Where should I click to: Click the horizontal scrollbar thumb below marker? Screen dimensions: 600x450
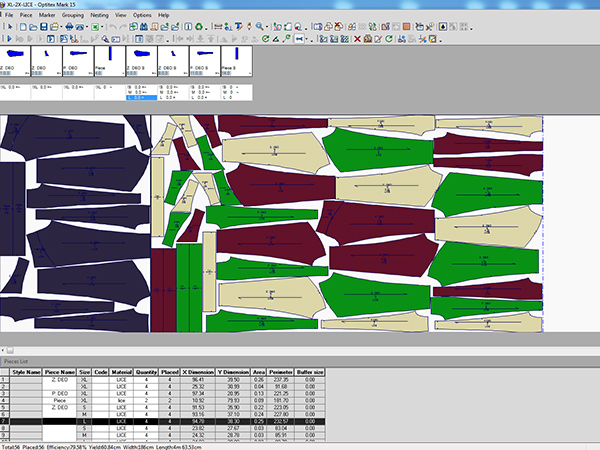[x=10, y=350]
